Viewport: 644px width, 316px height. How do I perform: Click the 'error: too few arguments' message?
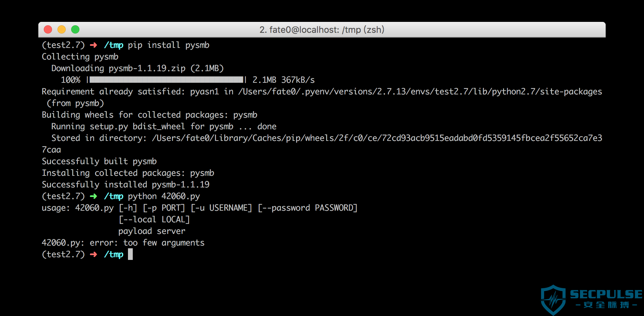(x=147, y=243)
